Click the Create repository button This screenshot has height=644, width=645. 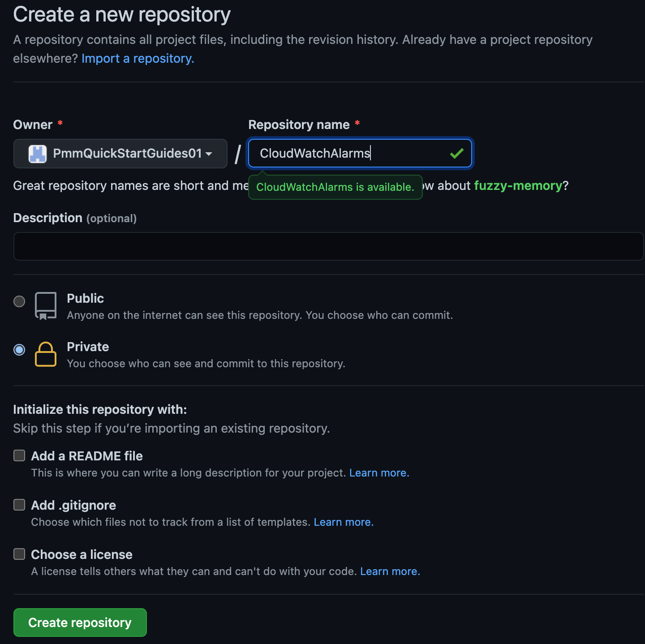[80, 623]
